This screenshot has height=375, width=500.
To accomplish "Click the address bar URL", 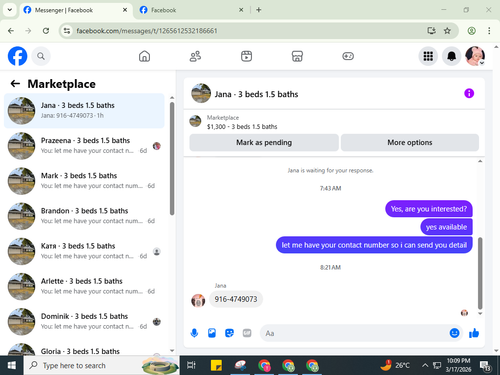I will 147,31.
